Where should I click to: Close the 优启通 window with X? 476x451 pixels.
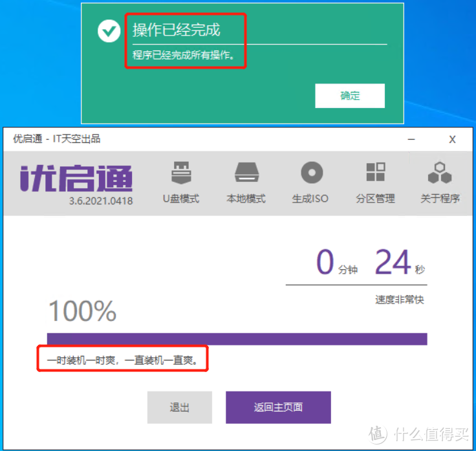point(452,139)
